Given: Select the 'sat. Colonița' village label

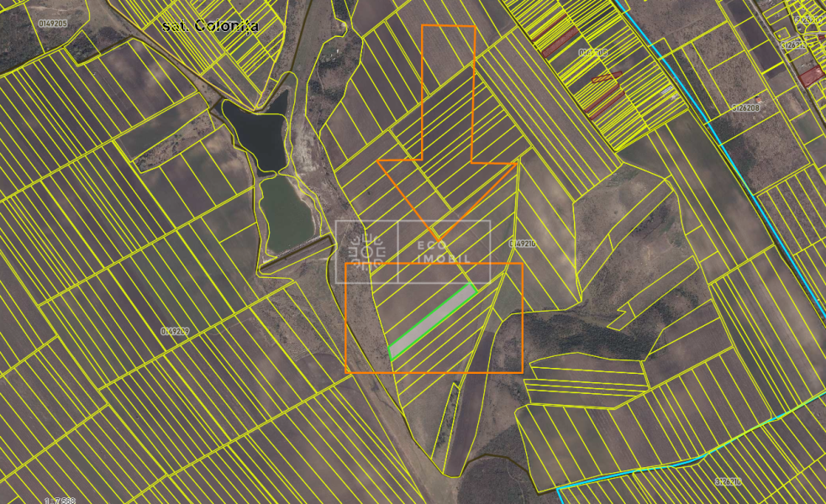Looking at the screenshot, I should pos(209,26).
